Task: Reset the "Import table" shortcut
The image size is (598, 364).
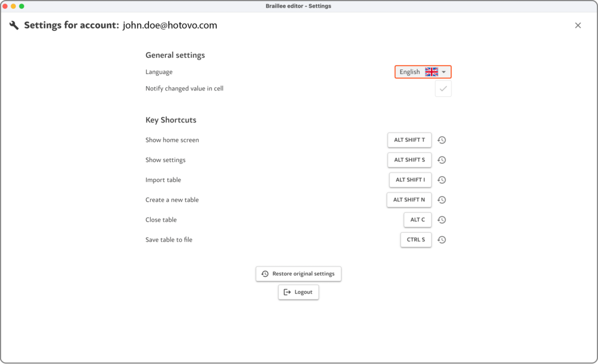Action: click(442, 180)
